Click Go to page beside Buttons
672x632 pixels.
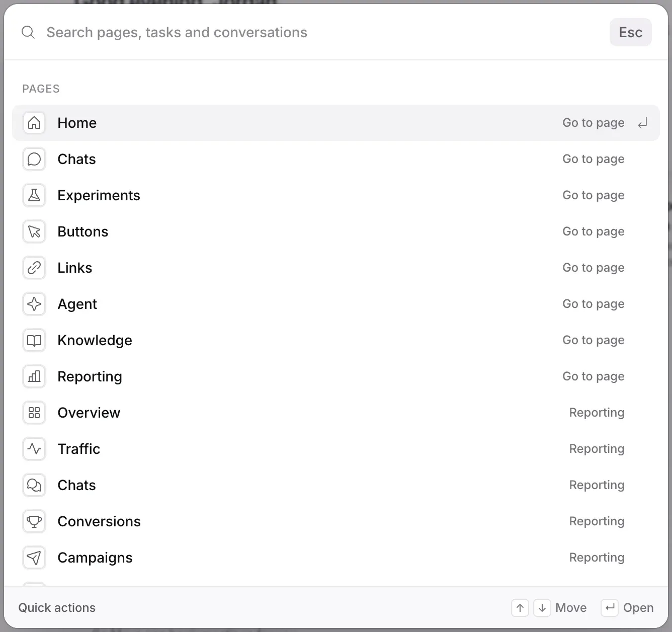pyautogui.click(x=594, y=231)
